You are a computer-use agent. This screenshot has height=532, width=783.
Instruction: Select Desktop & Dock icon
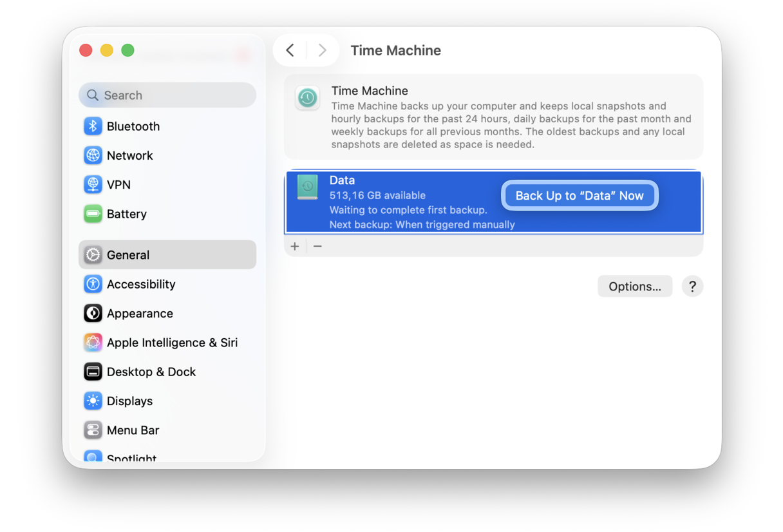pyautogui.click(x=93, y=372)
